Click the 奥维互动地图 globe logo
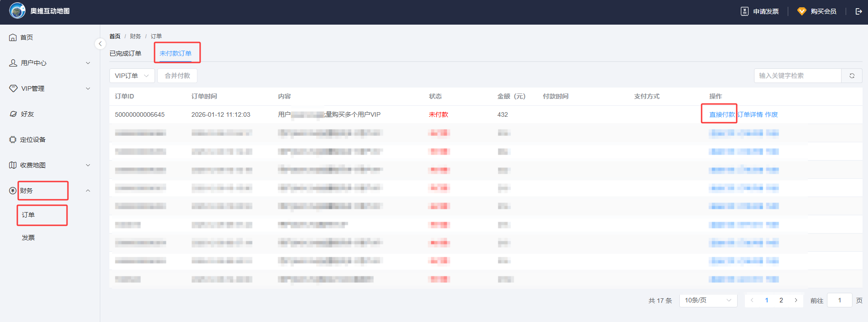 [x=17, y=10]
